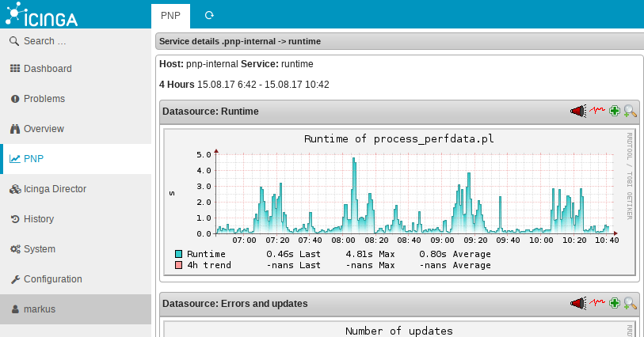Select Icinga Director menu entry
644x337 pixels.
pos(75,189)
